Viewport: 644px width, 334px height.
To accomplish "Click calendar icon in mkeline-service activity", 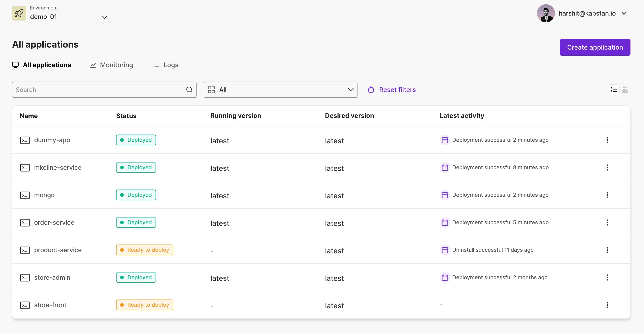I will point(445,167).
